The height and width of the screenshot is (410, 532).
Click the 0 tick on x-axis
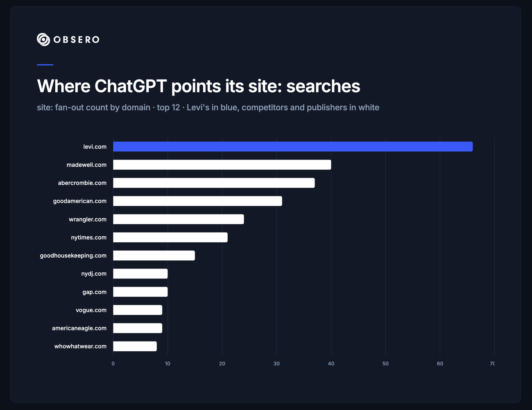(x=113, y=364)
